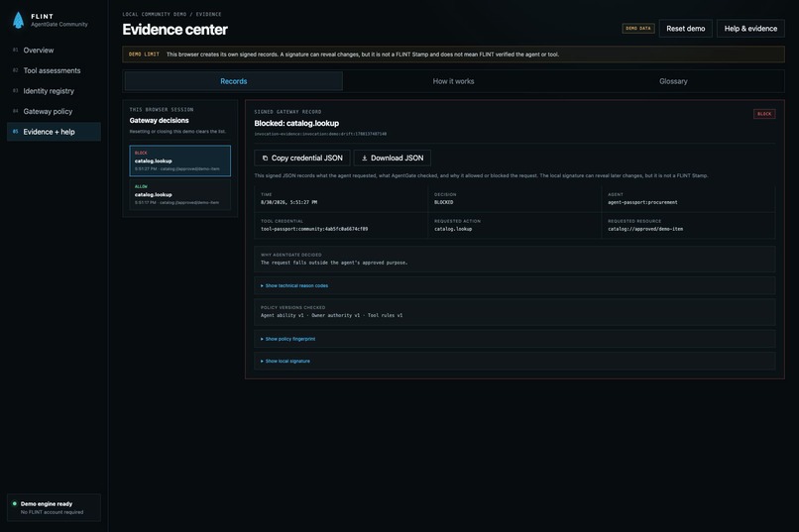Expand Show policy fingerprint
The width and height of the screenshot is (799, 532).
(x=514, y=339)
